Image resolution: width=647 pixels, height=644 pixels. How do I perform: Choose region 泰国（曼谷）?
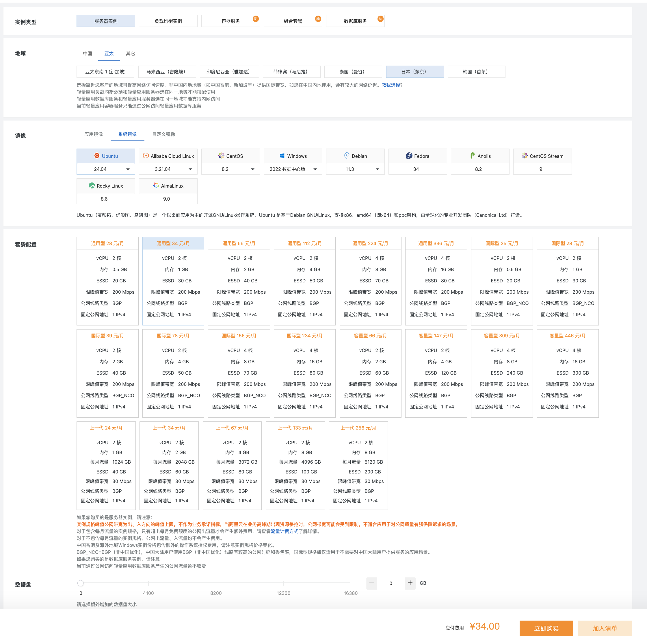[353, 72]
